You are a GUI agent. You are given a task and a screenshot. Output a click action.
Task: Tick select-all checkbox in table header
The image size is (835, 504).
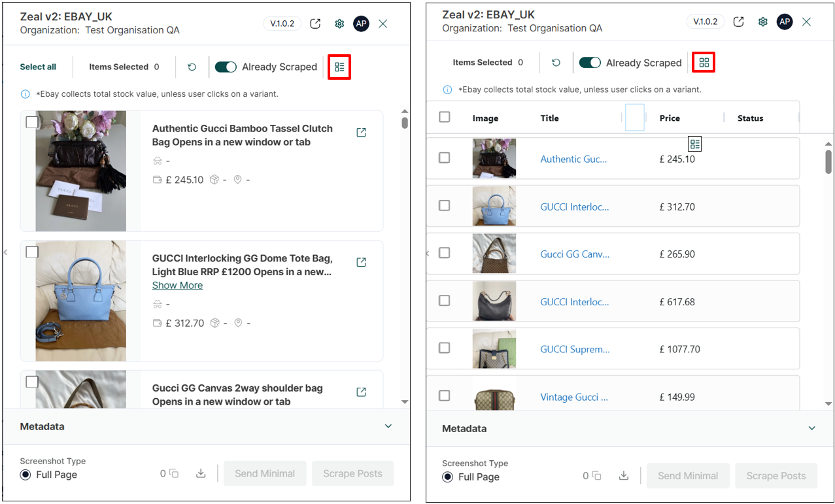(445, 117)
